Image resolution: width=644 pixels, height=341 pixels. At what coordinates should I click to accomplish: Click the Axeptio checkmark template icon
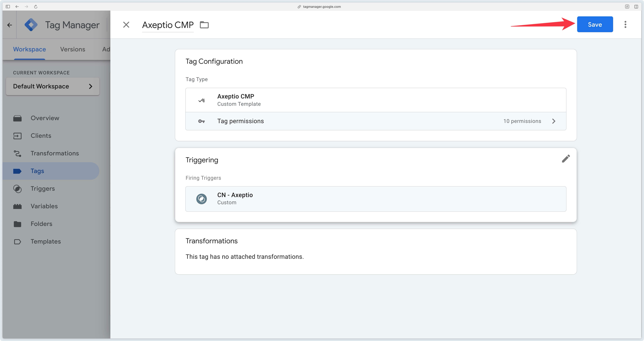202,100
